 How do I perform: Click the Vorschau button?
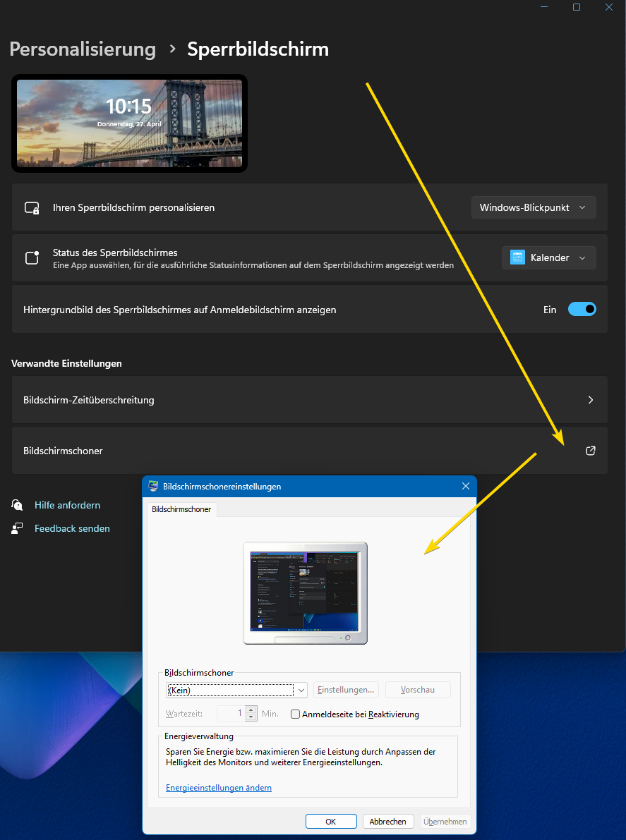click(418, 690)
